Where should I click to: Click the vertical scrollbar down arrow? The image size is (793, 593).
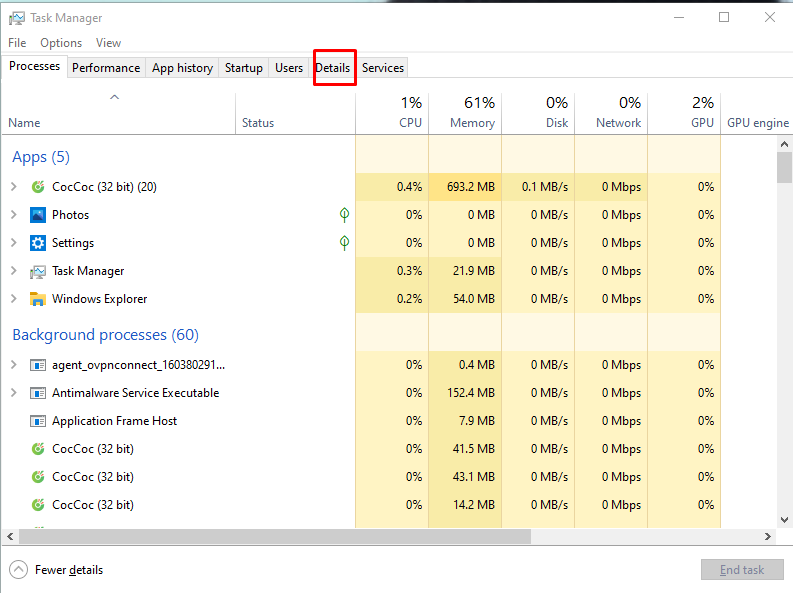click(784, 520)
